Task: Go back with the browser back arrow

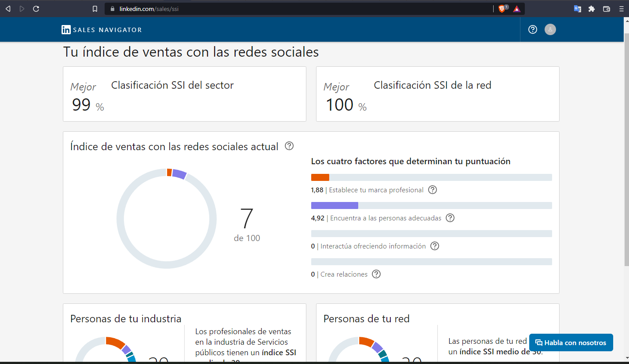Action: [x=8, y=9]
